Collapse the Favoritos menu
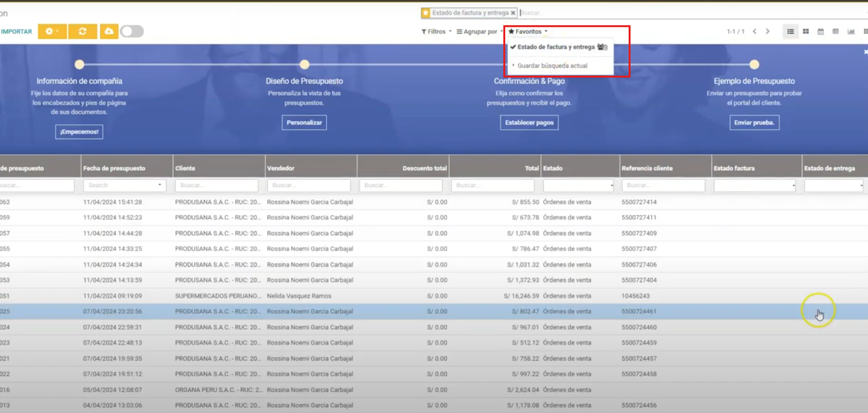 tap(528, 31)
